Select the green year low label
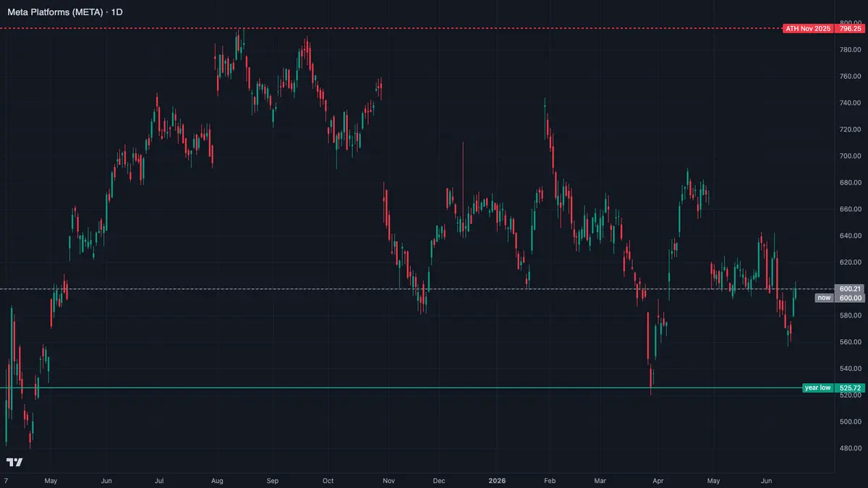Image resolution: width=868 pixels, height=488 pixels. coord(818,388)
